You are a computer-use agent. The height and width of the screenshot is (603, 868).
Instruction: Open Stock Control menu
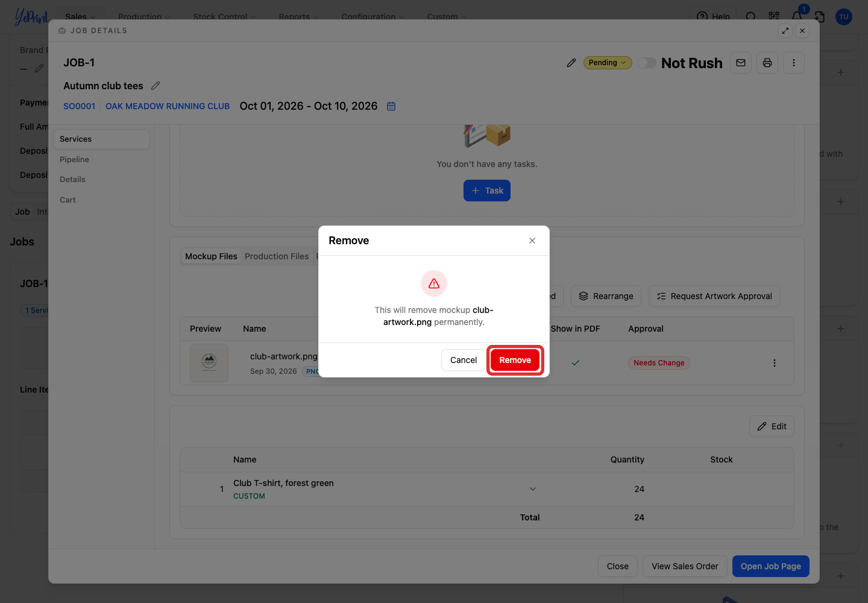point(224,16)
